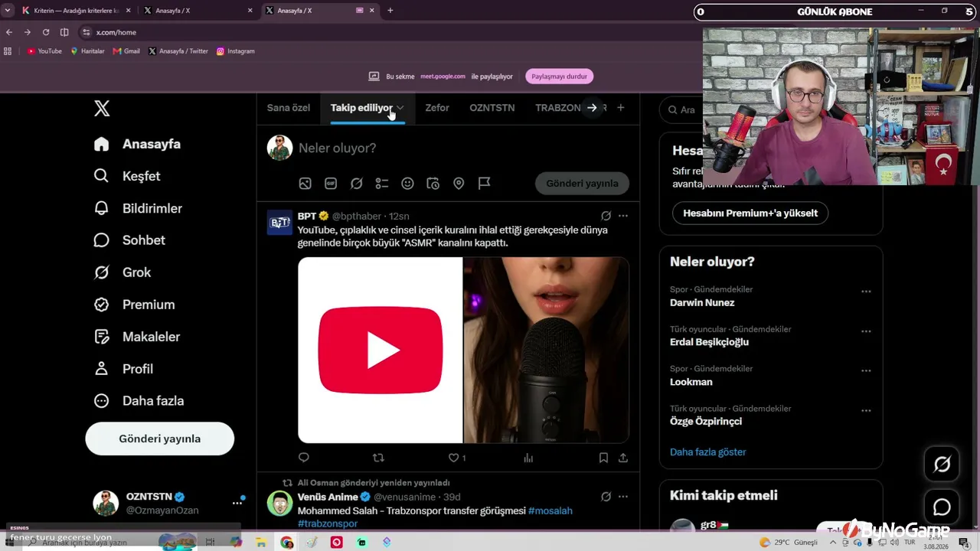This screenshot has height=551, width=980.
Task: Open Makaleler articles in sidebar
Action: click(x=136, y=337)
